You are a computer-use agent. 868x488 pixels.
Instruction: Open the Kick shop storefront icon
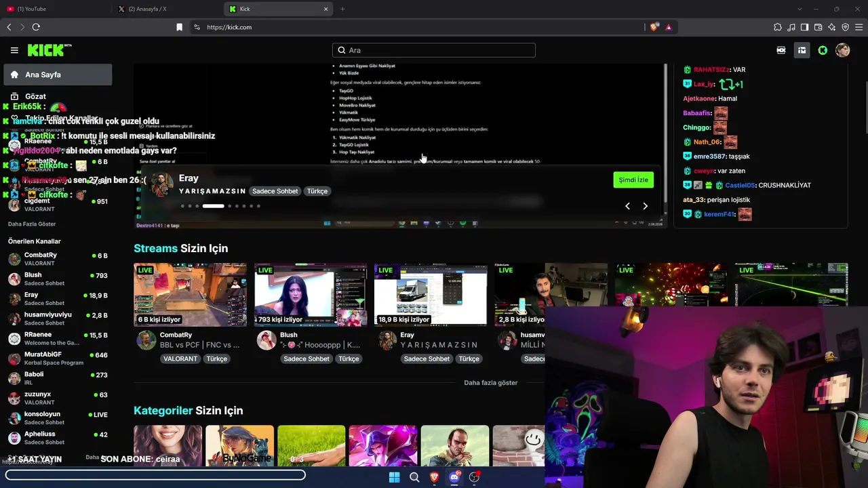click(x=802, y=50)
